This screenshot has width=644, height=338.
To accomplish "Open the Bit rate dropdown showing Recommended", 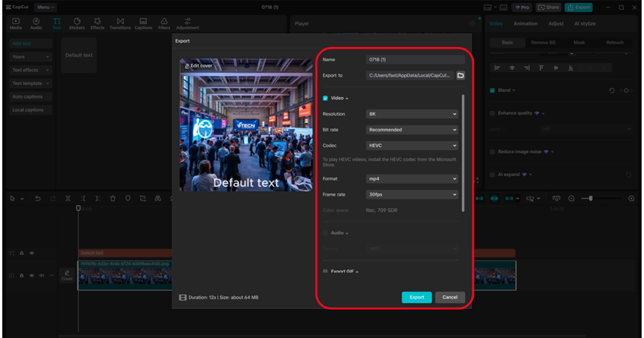I will [x=412, y=130].
